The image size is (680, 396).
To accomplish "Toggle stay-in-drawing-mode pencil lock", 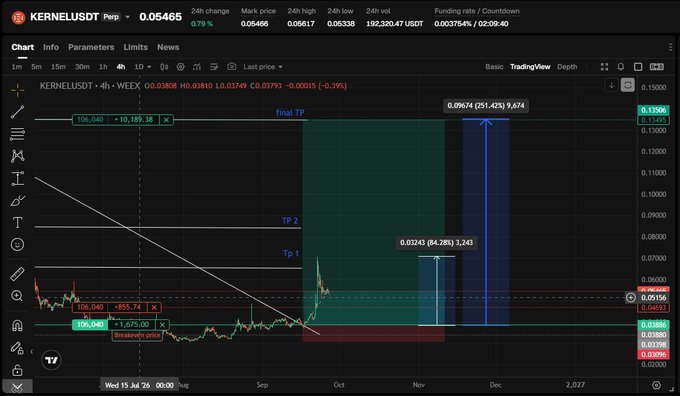I will pyautogui.click(x=17, y=348).
